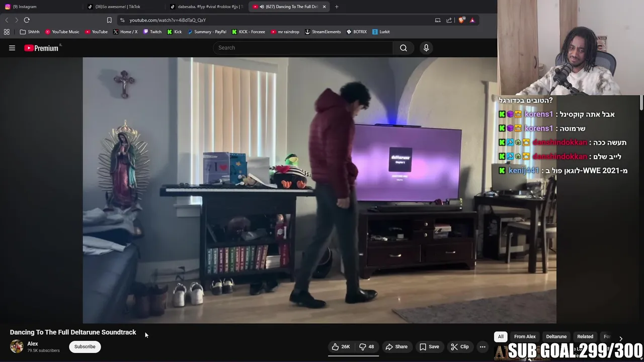Open the bookmarks apps grid icon
644x362 pixels.
(x=7, y=32)
